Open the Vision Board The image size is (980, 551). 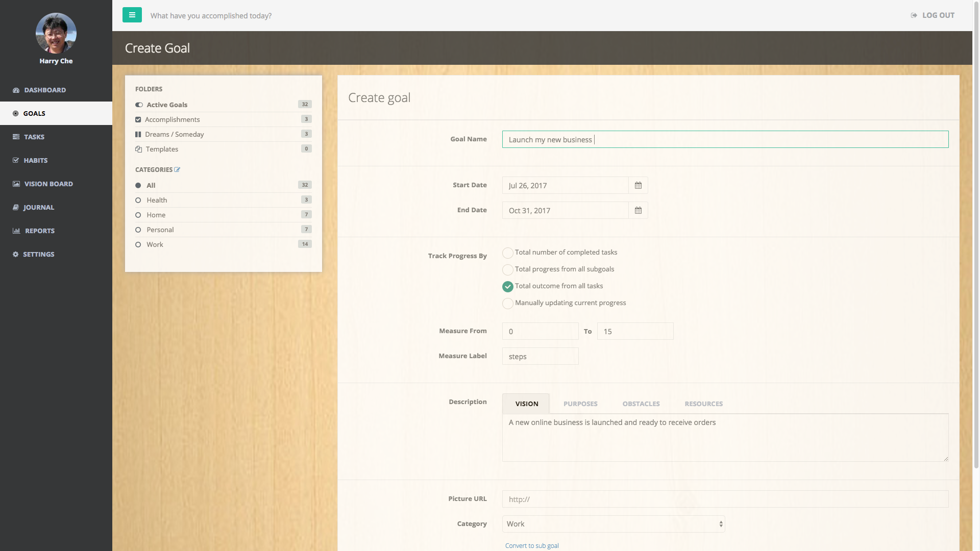(x=48, y=184)
